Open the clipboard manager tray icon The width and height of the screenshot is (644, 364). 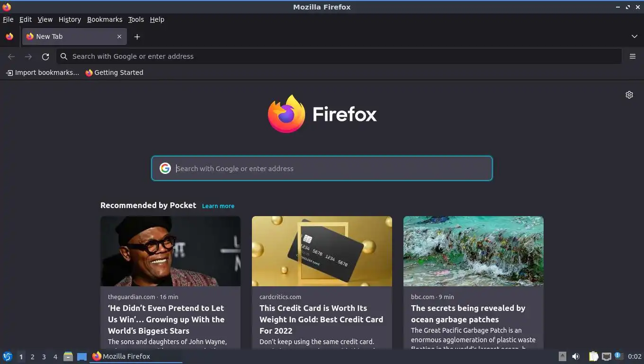[x=593, y=356]
